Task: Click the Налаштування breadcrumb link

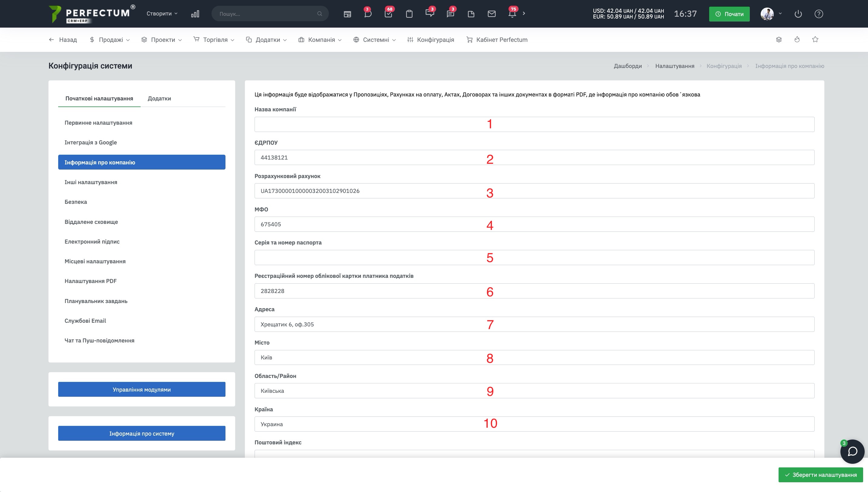Action: [675, 66]
